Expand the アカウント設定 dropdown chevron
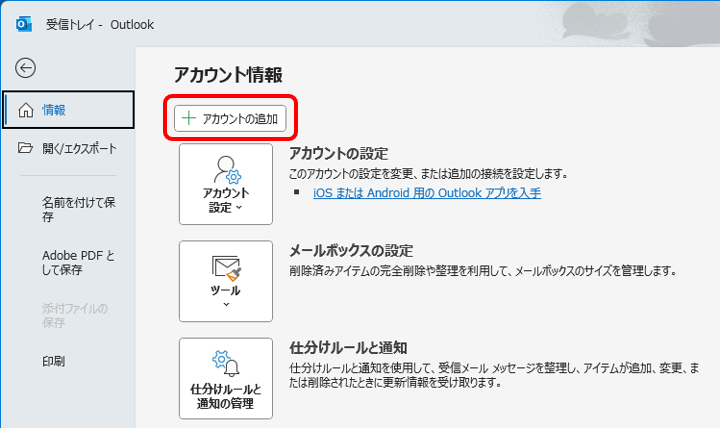 pos(238,208)
